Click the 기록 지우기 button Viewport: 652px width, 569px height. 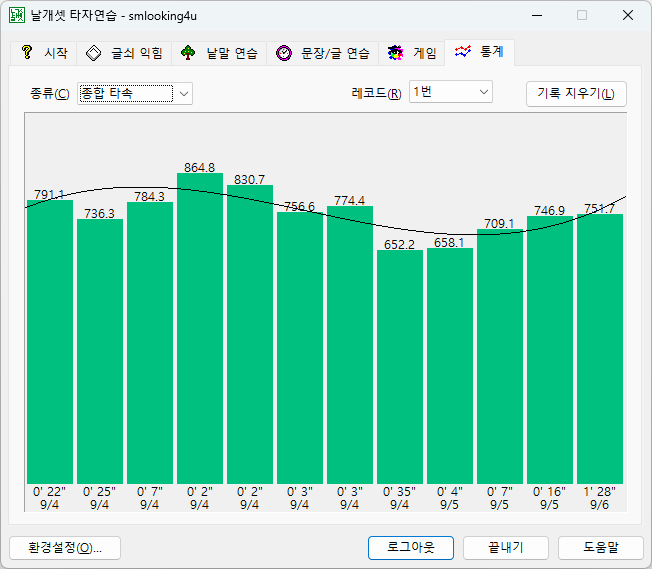coord(576,94)
